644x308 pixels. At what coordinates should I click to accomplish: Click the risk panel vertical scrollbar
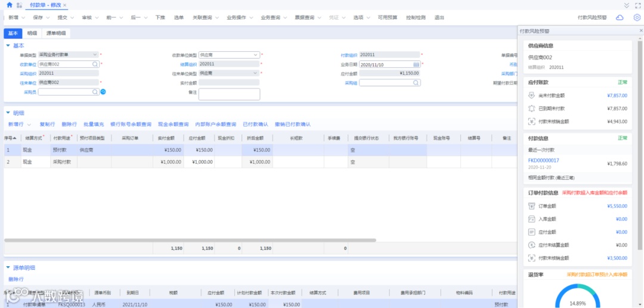(x=640, y=144)
